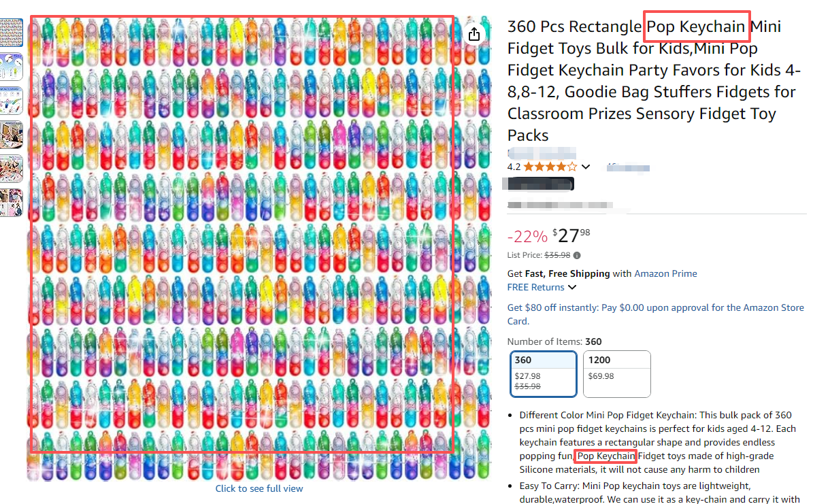Image resolution: width=813 pixels, height=504 pixels.
Task: Click the blurred ratings count link
Action: point(628,167)
